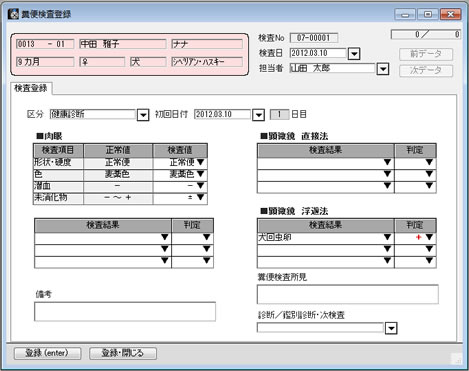Open 診断／鑑別診断・次検査 dropdown arrow
This screenshot has height=371, width=469.
pyautogui.click(x=391, y=328)
